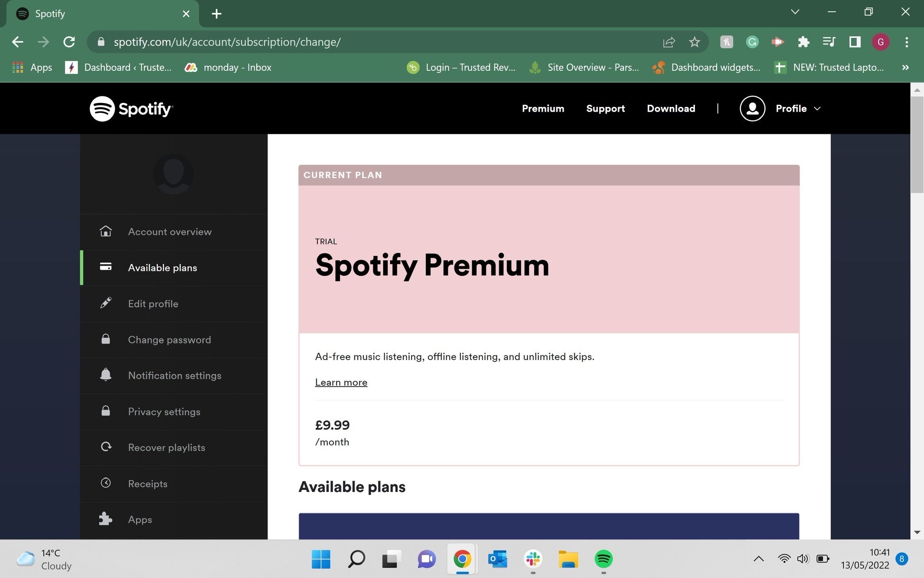The image size is (924, 578).
Task: Open Slack from the taskbar
Action: [533, 559]
